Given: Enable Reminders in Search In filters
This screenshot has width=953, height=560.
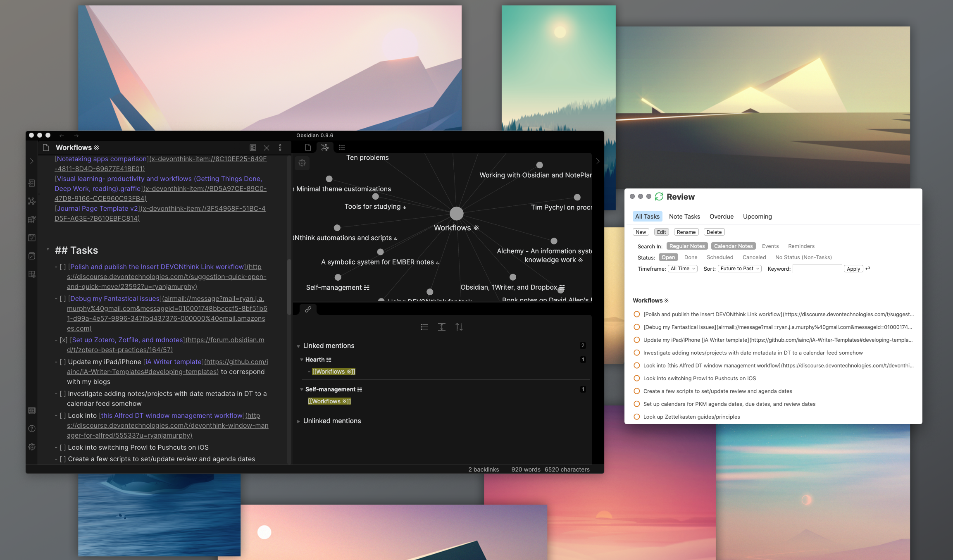Looking at the screenshot, I should pos(801,246).
